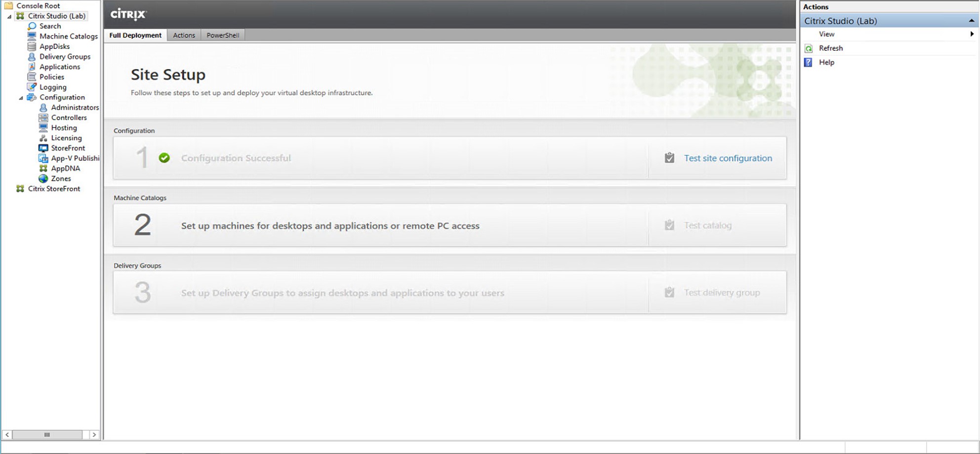The width and height of the screenshot is (980, 454).
Task: Click the tree pane scroll left arrow
Action: point(7,435)
